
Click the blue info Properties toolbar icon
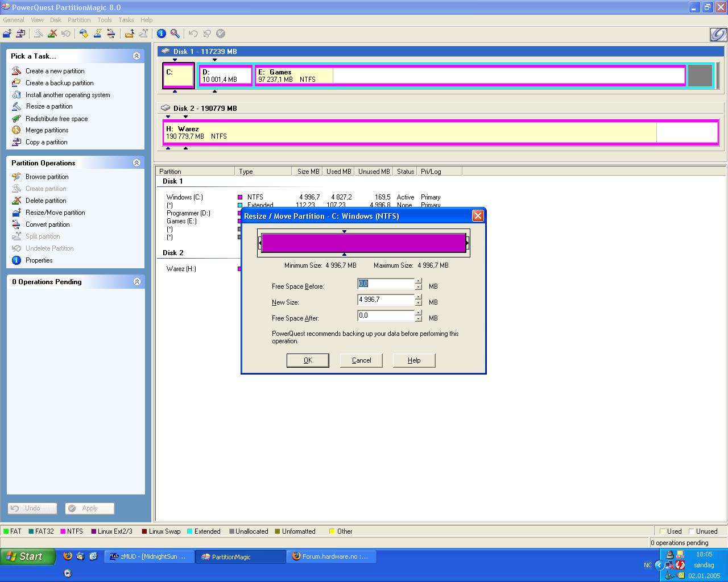[x=162, y=34]
